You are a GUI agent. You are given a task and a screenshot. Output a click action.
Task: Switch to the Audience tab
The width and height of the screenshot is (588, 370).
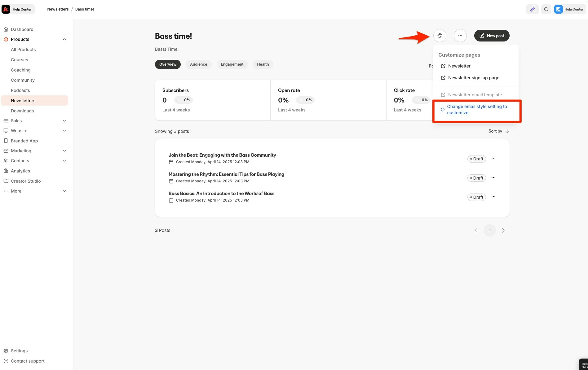[x=198, y=64]
